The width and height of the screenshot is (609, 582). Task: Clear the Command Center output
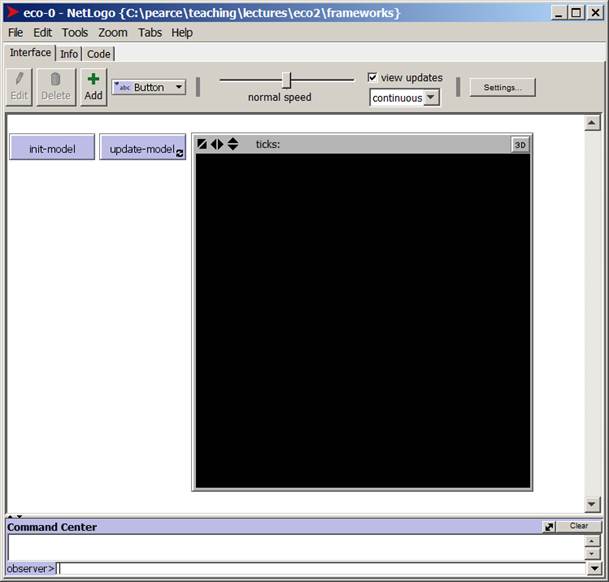point(579,526)
